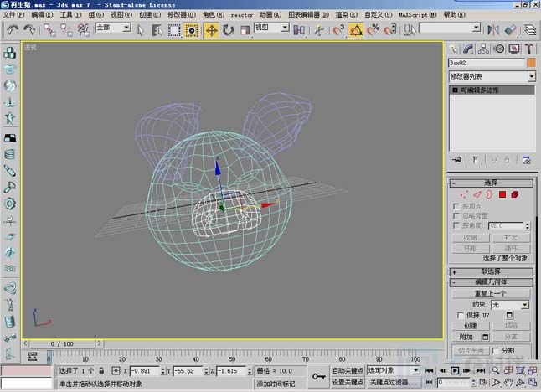Image resolution: width=541 pixels, height=392 pixels.
Task: Click the time slider showing 0 / 100
Action: [x=62, y=343]
